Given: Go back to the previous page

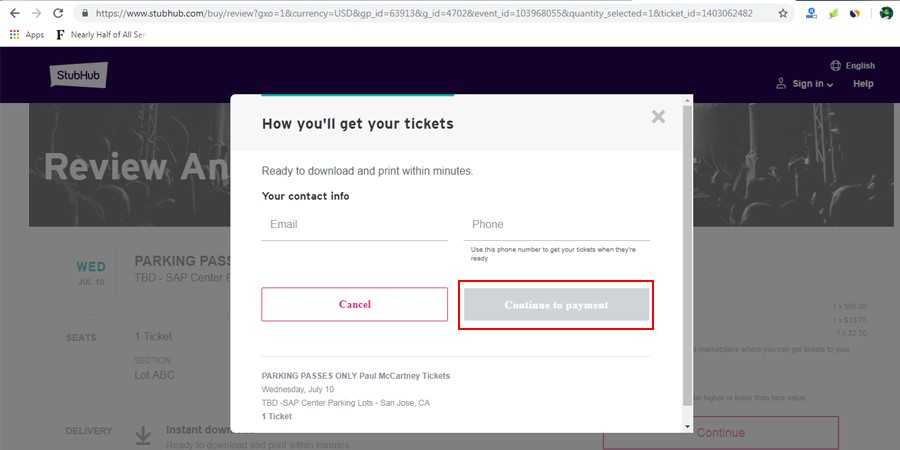Looking at the screenshot, I should point(14,14).
